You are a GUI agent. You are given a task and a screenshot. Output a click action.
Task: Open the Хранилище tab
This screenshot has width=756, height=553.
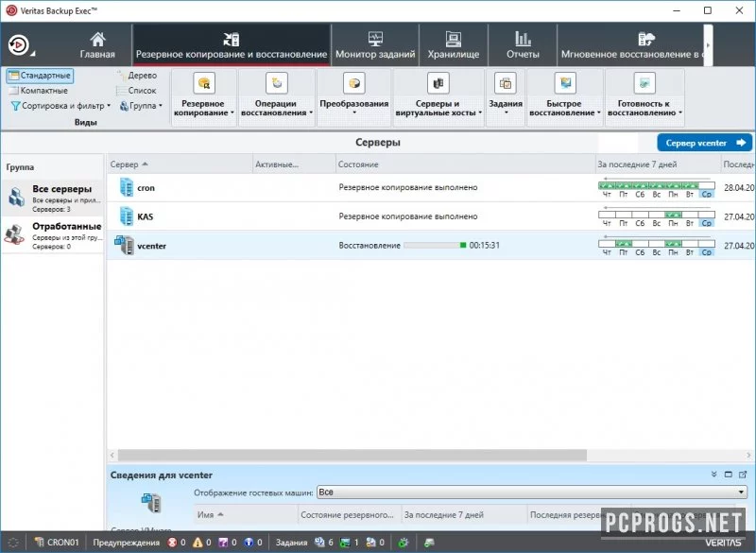tap(454, 45)
